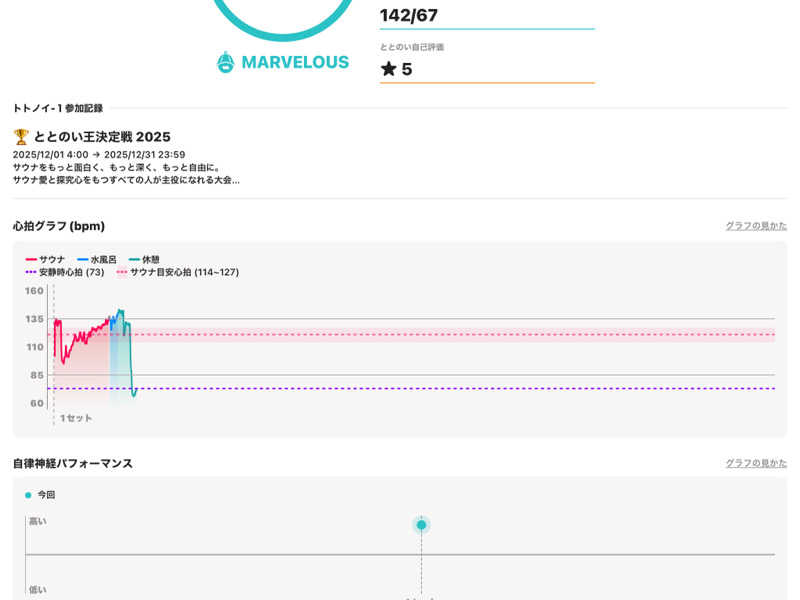Toggle the サウナ目安心拍 (114~127) legend entry

click(178, 272)
